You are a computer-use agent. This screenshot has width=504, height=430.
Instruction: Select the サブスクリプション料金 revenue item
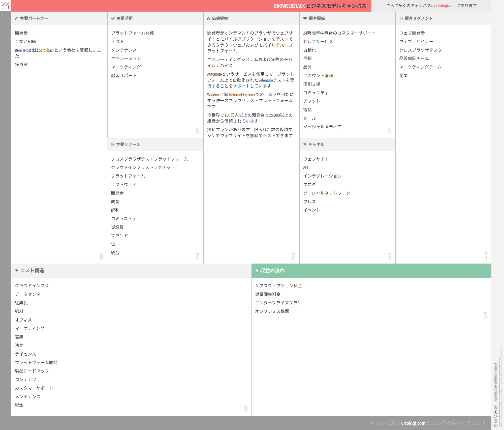[x=278, y=286]
